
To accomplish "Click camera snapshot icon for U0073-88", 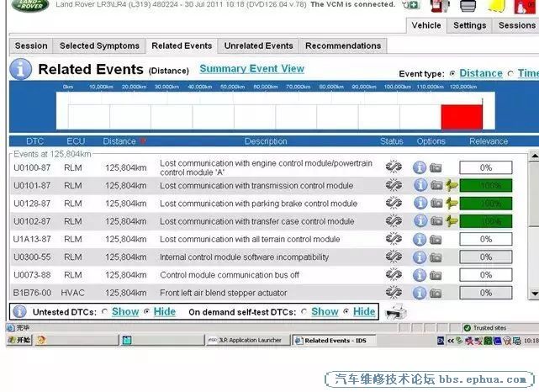I will pos(436,275).
